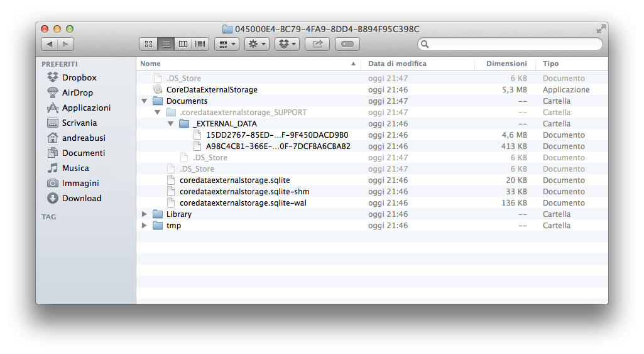Collapse the Documents folder

pos(144,101)
